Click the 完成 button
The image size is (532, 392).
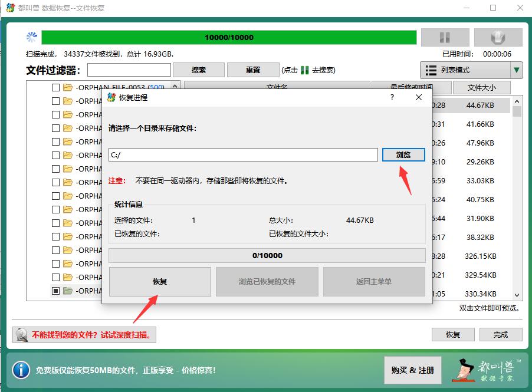tap(501, 335)
